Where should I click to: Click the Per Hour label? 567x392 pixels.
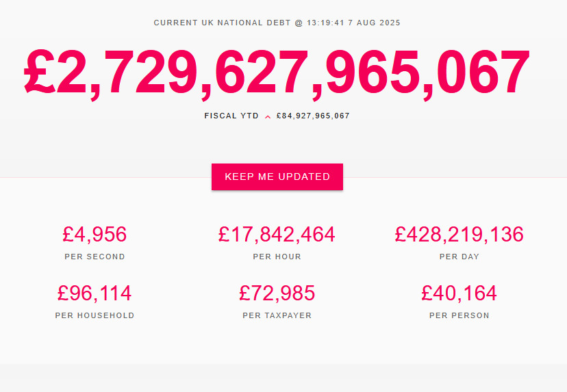[277, 257]
